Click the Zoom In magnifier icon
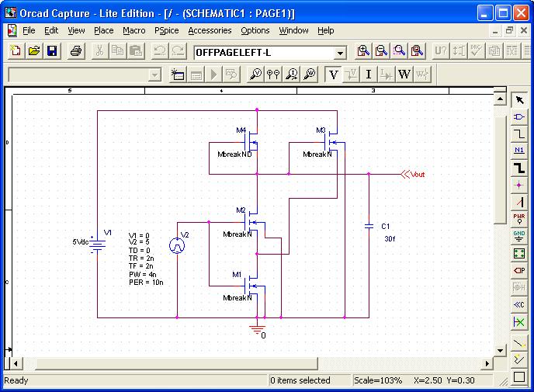Image resolution: width=534 pixels, height=392 pixels. point(363,51)
